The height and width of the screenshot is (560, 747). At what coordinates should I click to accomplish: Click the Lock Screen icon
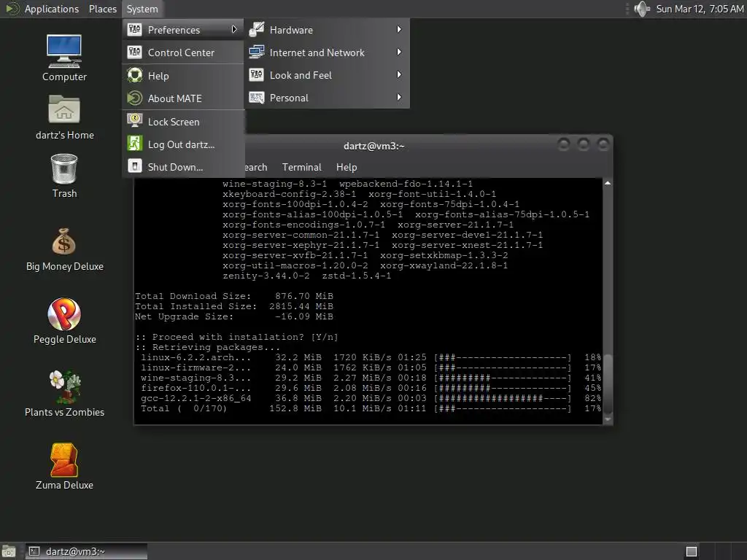click(135, 121)
